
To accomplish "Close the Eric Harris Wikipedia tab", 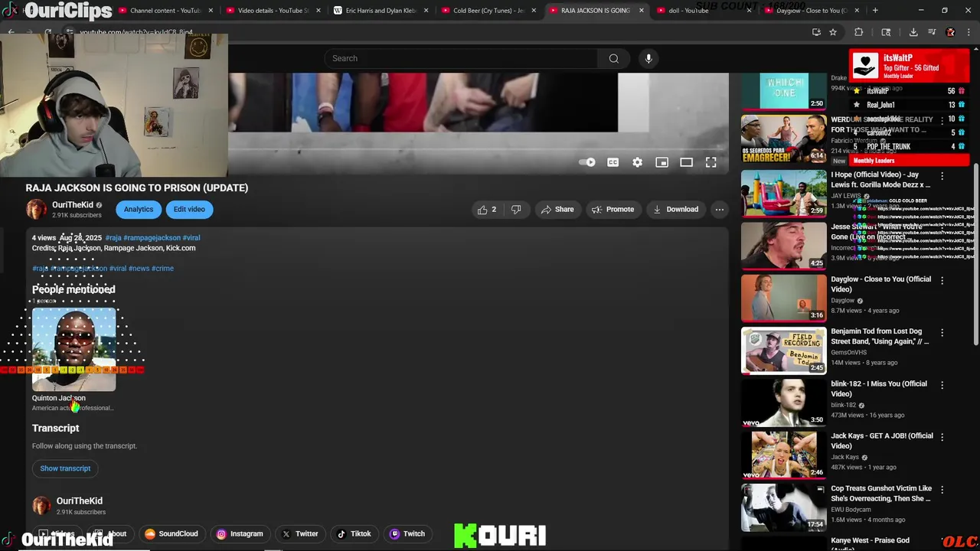I will pyautogui.click(x=426, y=11).
